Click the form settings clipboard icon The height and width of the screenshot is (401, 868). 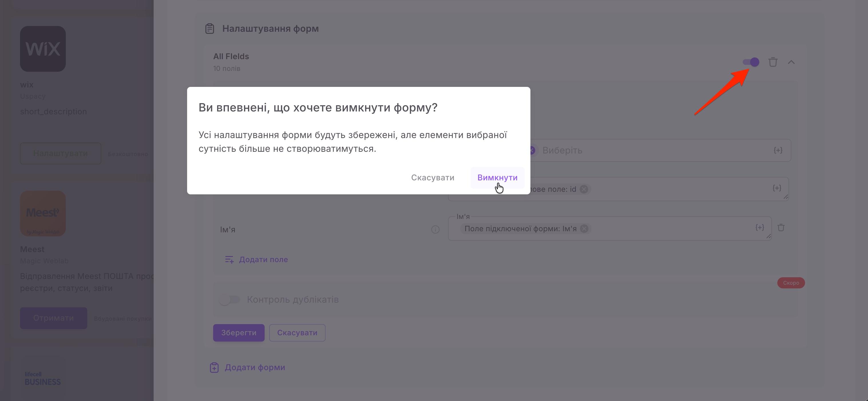click(210, 29)
